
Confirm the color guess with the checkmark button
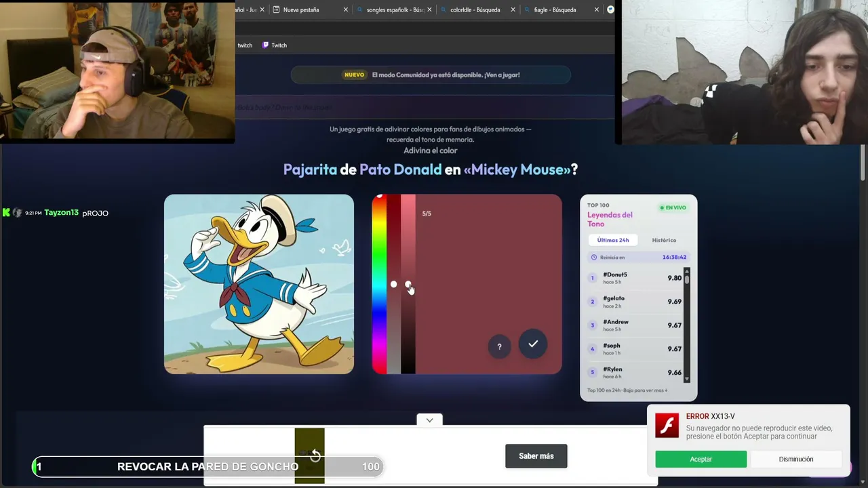533,344
